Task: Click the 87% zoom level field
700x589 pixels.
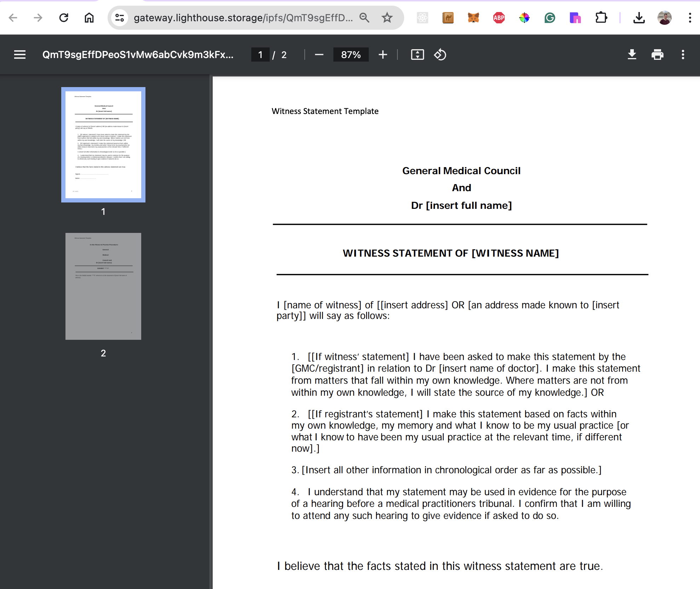Action: [x=350, y=55]
